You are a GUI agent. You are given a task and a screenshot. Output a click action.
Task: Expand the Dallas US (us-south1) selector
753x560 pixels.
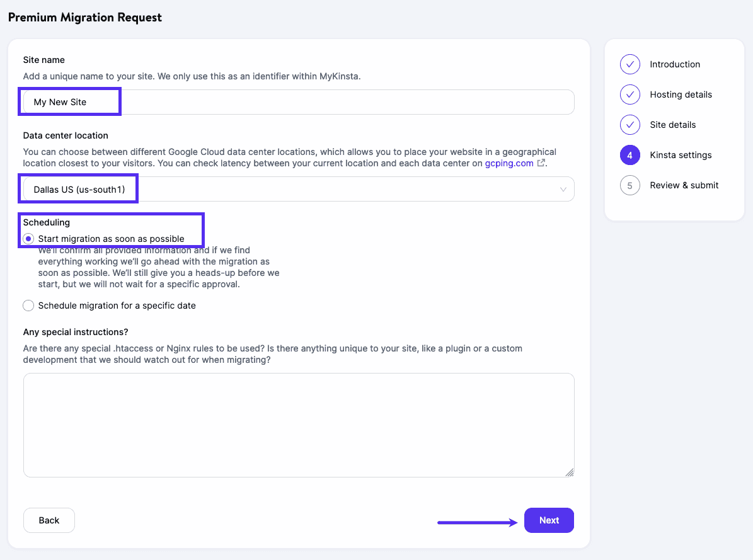point(299,188)
